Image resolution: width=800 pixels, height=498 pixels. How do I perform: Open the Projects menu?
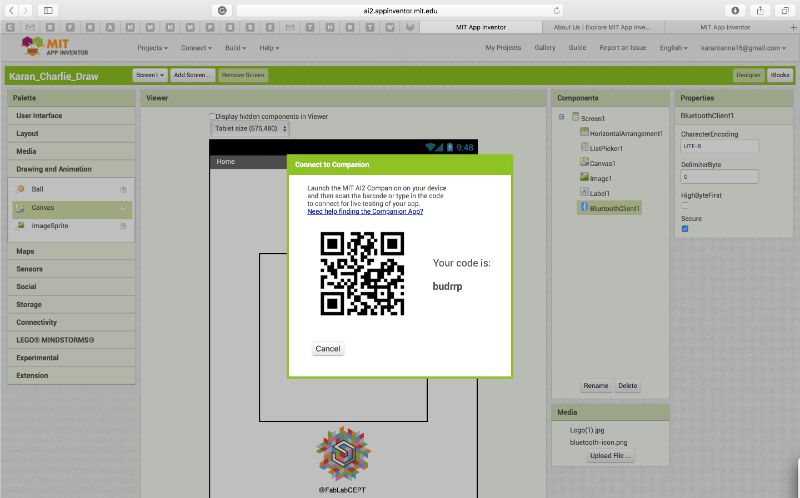coord(152,48)
